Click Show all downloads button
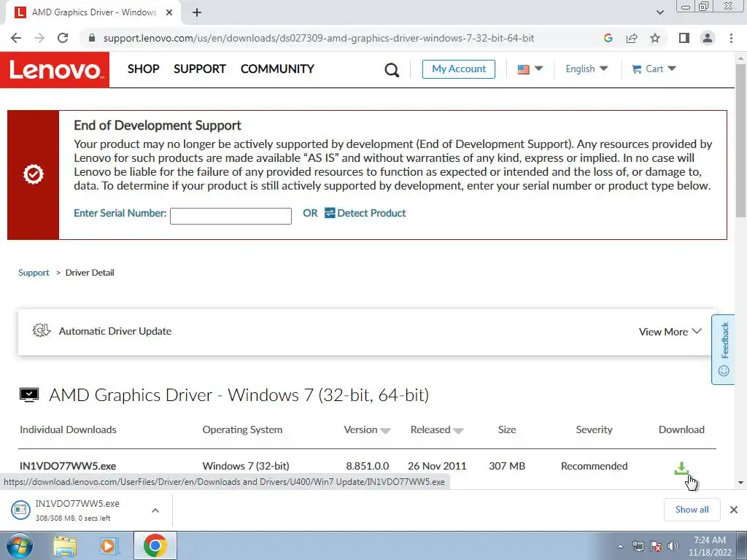This screenshot has height=560, width=747. click(x=692, y=510)
